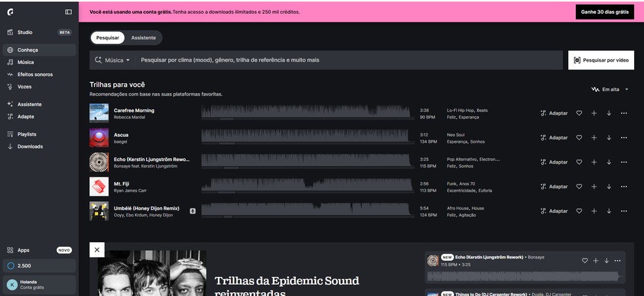The width and height of the screenshot is (644, 296).
Task: Open more options on promo Echo card
Action: point(617,261)
